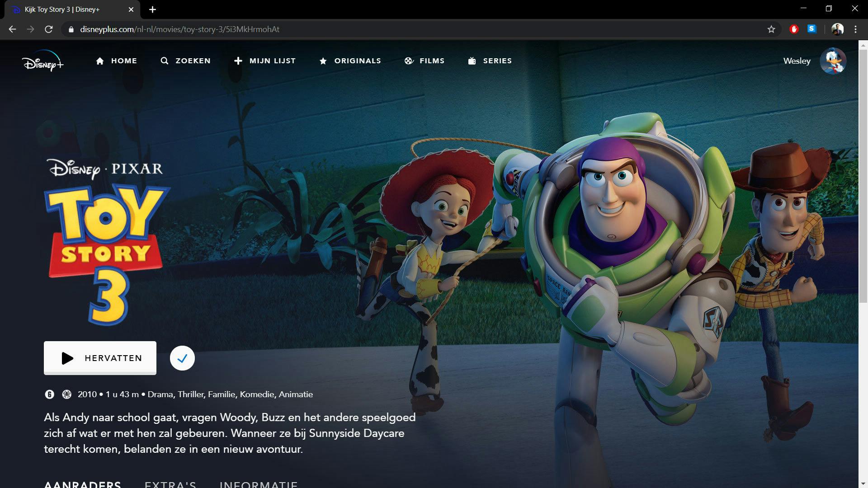This screenshot has width=868, height=488.
Task: Bookmark this page with the star
Action: (x=772, y=29)
